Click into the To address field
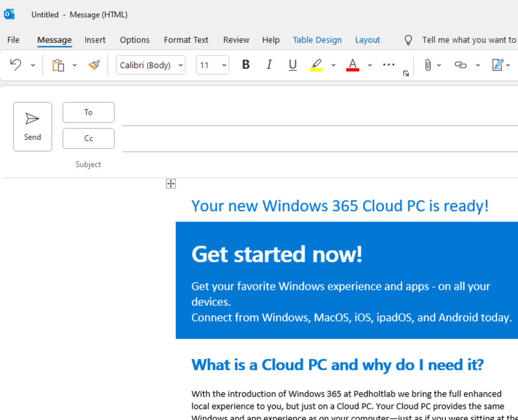 (x=320, y=114)
